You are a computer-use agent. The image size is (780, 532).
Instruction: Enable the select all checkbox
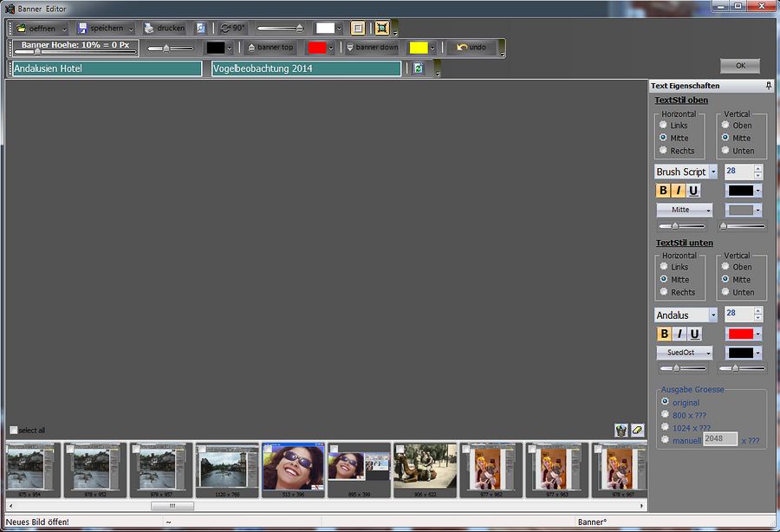pos(14,430)
